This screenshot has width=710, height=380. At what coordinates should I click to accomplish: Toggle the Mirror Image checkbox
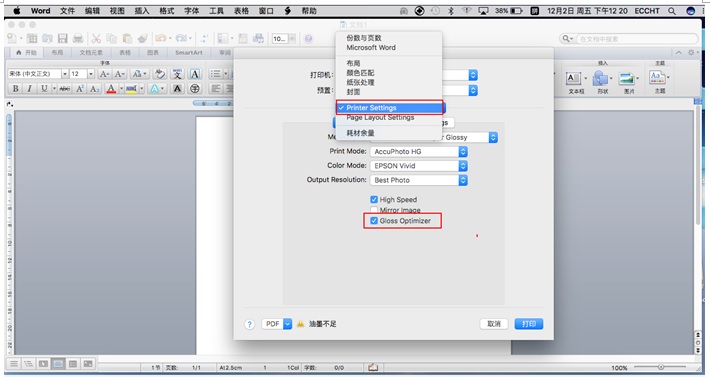[374, 210]
